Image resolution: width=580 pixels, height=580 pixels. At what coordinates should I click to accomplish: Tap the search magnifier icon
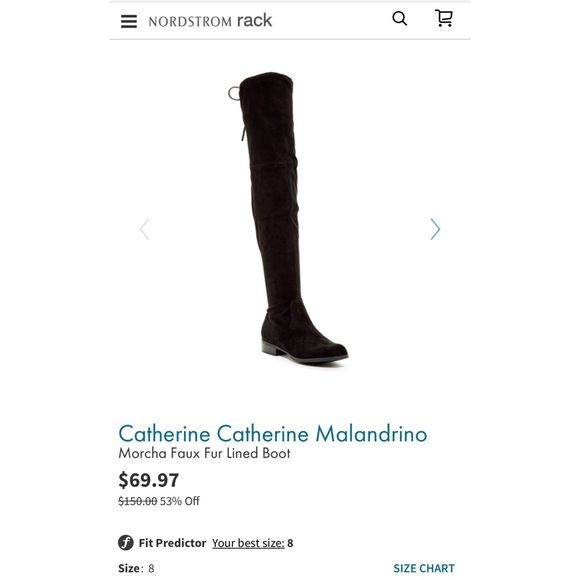(399, 18)
